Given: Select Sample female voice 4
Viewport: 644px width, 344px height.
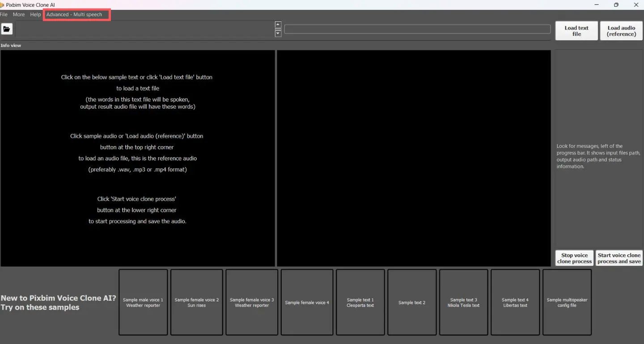Looking at the screenshot, I should (307, 302).
